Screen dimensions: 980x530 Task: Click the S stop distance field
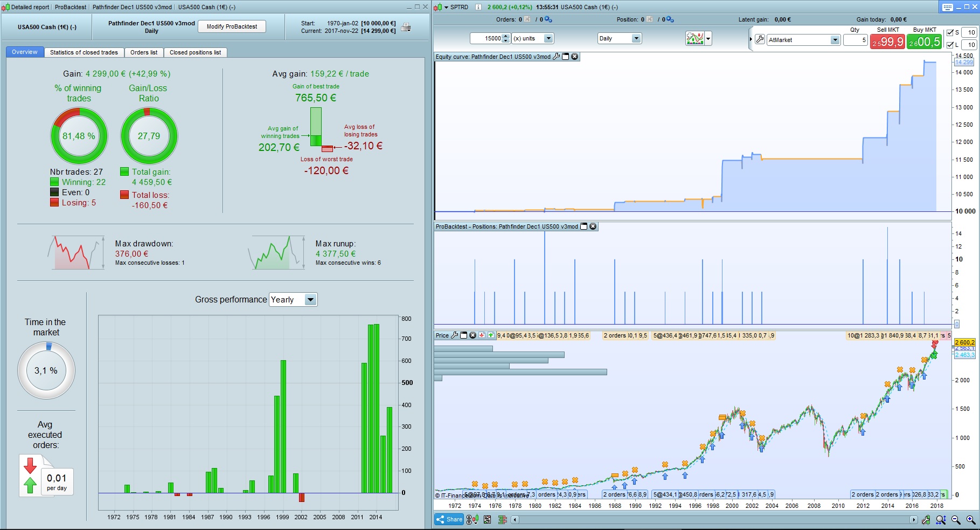coord(969,33)
